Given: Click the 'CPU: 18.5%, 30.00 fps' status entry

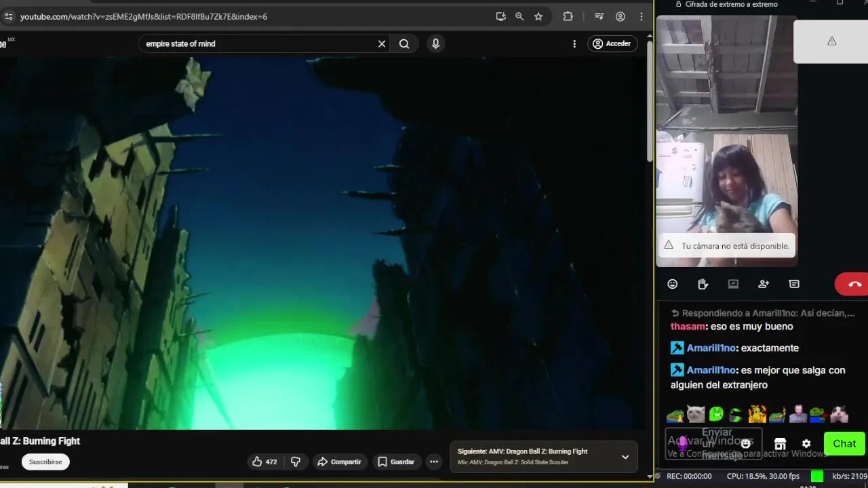Looking at the screenshot, I should click(x=763, y=476).
